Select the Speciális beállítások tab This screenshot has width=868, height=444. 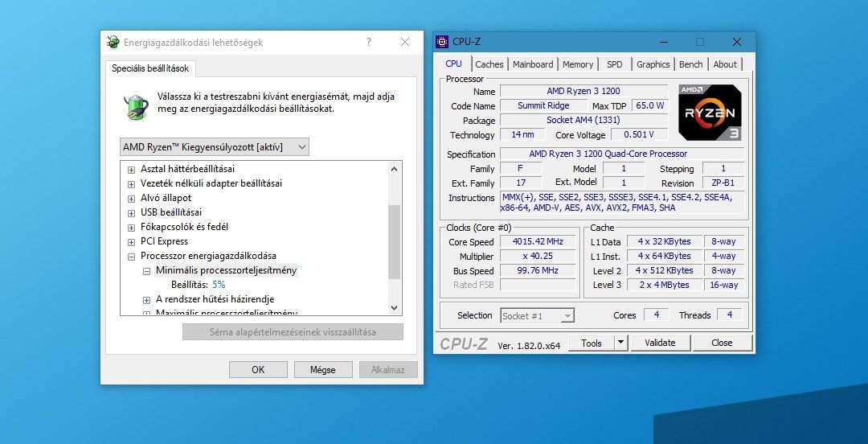click(x=150, y=68)
